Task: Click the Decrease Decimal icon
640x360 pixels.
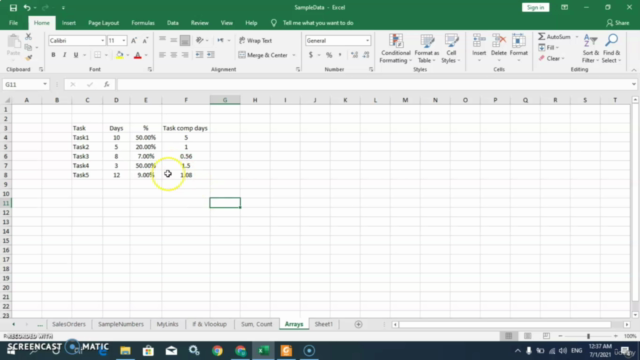Action: pyautogui.click(x=366, y=55)
